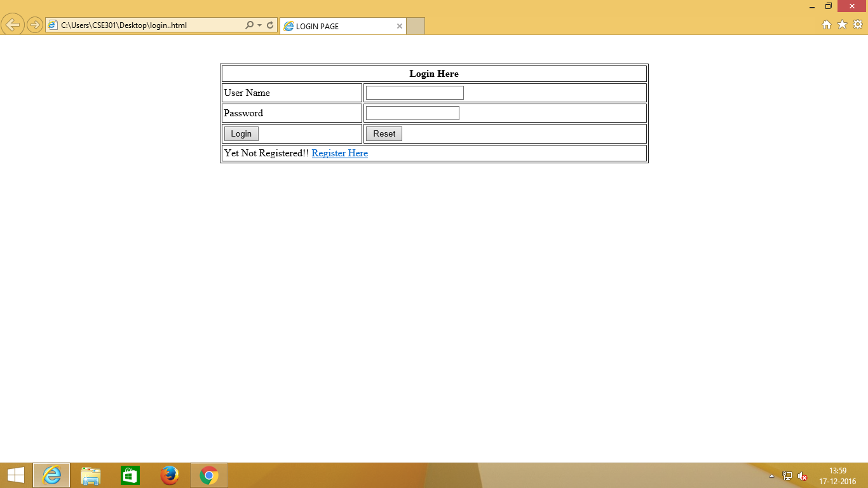The height and width of the screenshot is (488, 868).
Task: Open the Windows Store from the taskbar
Action: coord(130,475)
